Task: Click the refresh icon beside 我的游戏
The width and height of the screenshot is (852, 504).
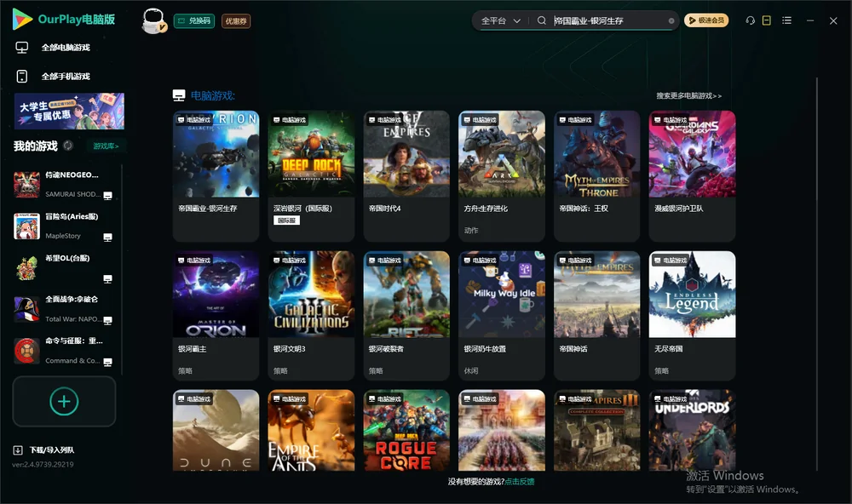Action: click(68, 146)
